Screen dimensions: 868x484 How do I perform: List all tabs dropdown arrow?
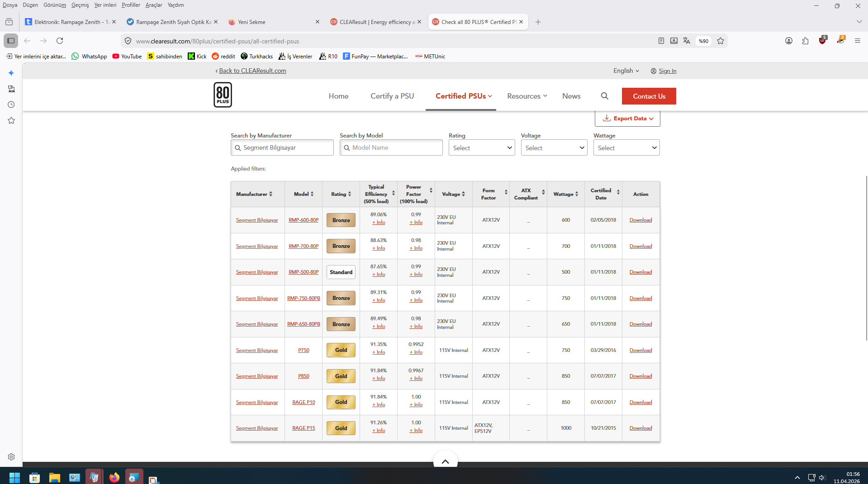click(x=859, y=22)
